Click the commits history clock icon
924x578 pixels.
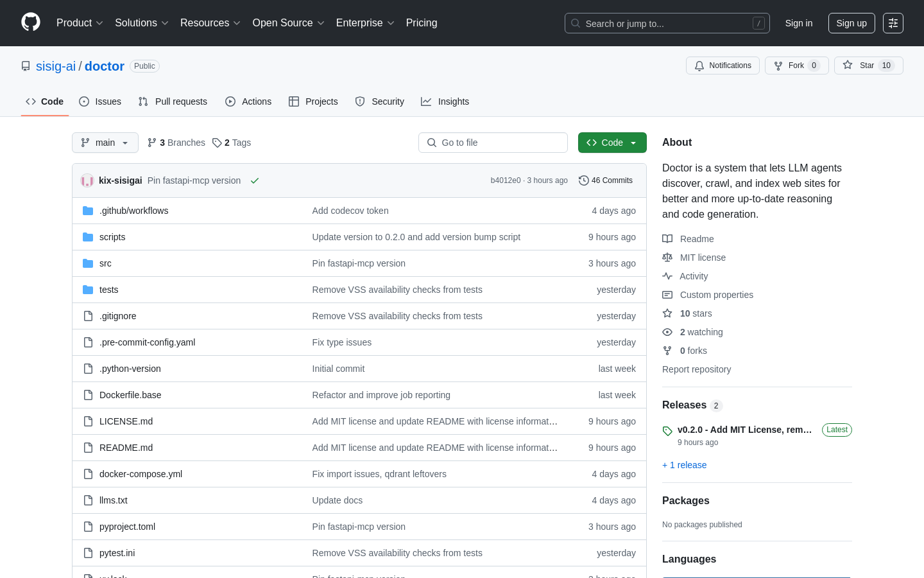pyautogui.click(x=583, y=180)
